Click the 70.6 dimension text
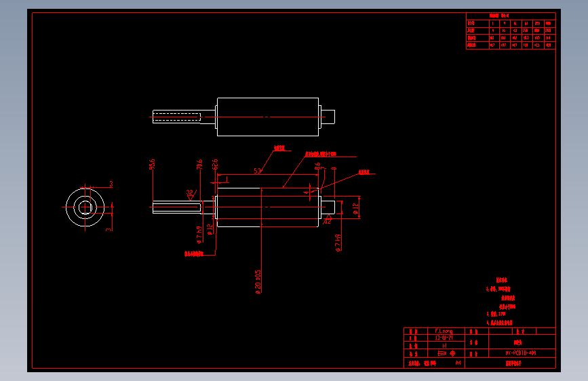 click(x=199, y=164)
